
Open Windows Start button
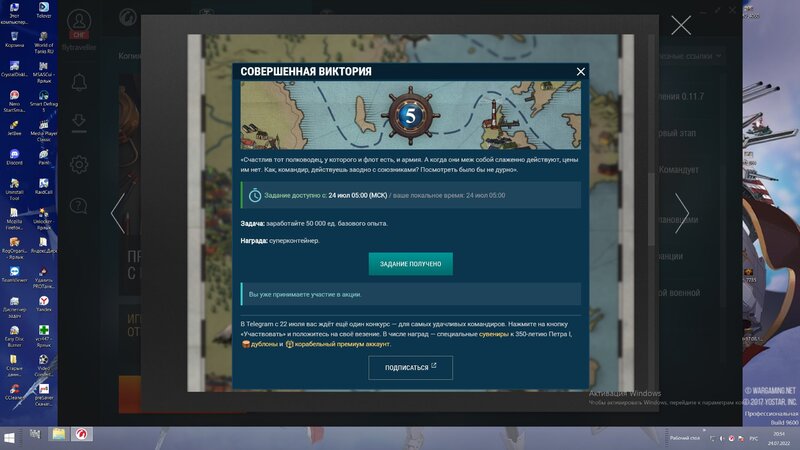click(x=9, y=438)
